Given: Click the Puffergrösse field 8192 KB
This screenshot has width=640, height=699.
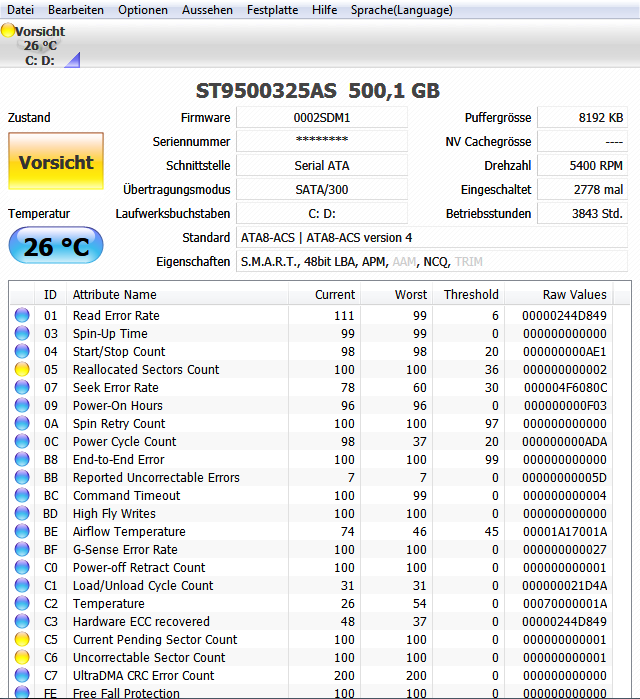Looking at the screenshot, I should pyautogui.click(x=583, y=118).
